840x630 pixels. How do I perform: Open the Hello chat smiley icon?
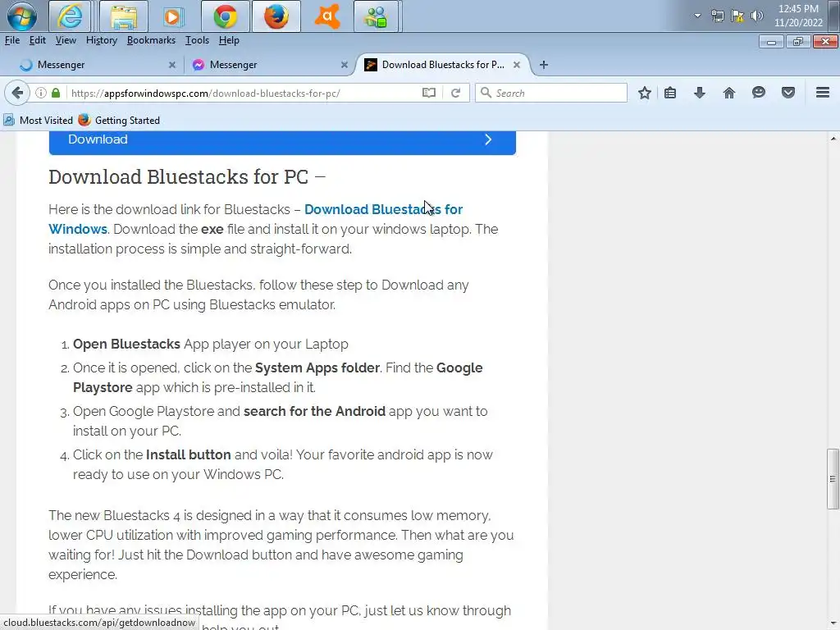pos(758,93)
